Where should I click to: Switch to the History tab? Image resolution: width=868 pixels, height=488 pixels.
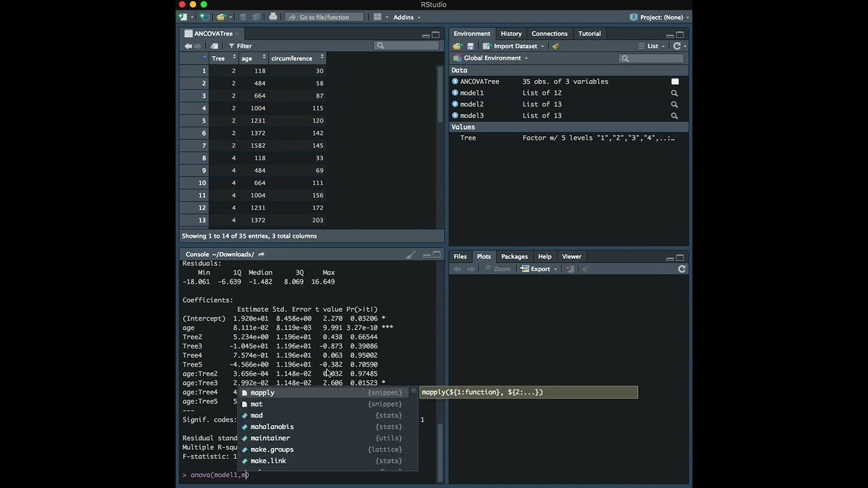(511, 33)
